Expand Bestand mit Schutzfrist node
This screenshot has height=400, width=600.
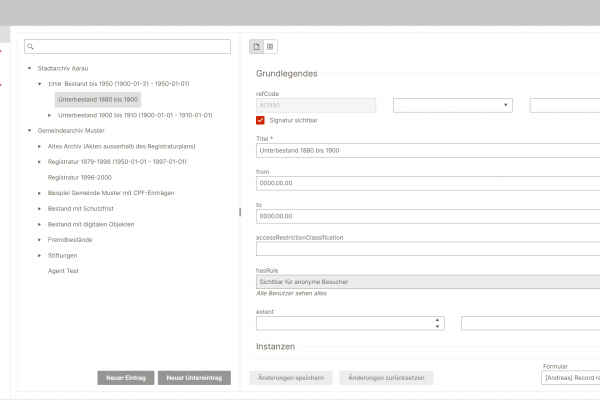[39, 209]
